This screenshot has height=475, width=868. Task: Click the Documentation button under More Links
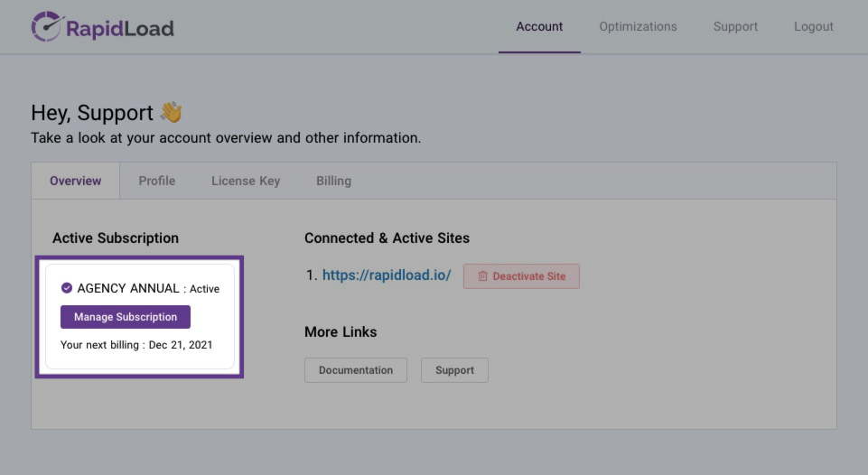[355, 370]
